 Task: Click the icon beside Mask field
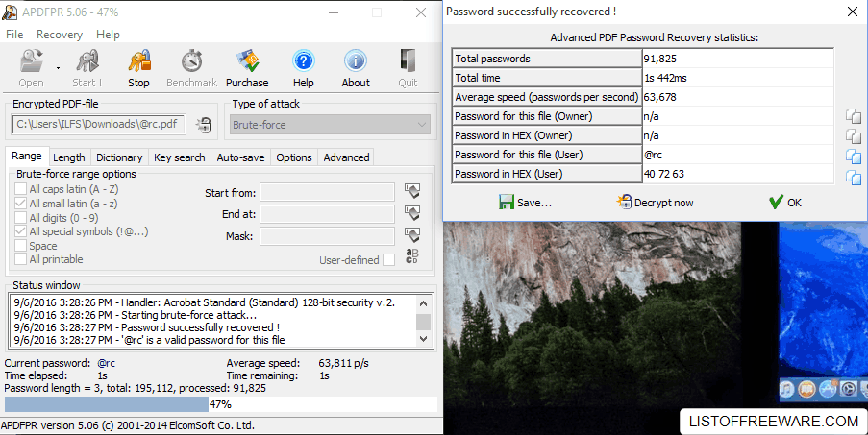pos(411,235)
